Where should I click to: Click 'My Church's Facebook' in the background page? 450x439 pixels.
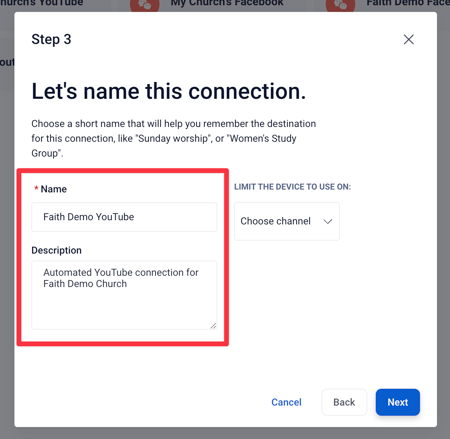(x=227, y=3)
